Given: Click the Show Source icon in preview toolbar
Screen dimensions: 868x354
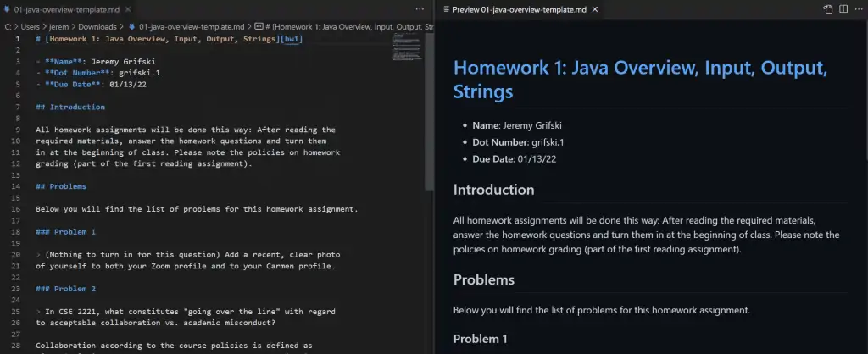Looking at the screenshot, I should pos(828,9).
